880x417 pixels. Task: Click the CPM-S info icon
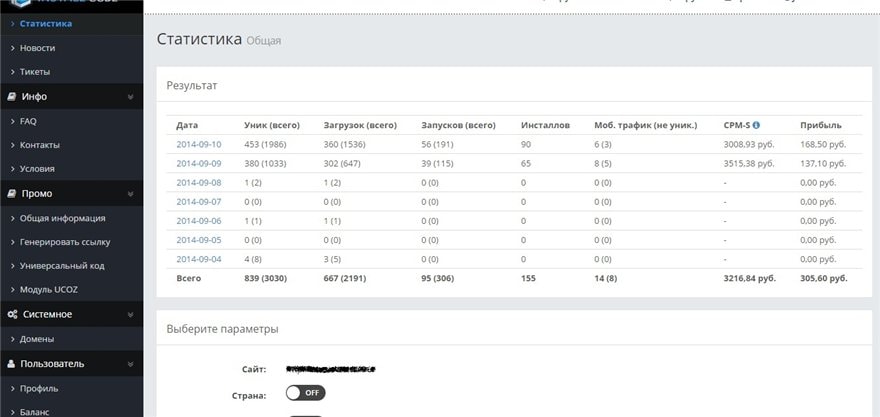pyautogui.click(x=756, y=125)
